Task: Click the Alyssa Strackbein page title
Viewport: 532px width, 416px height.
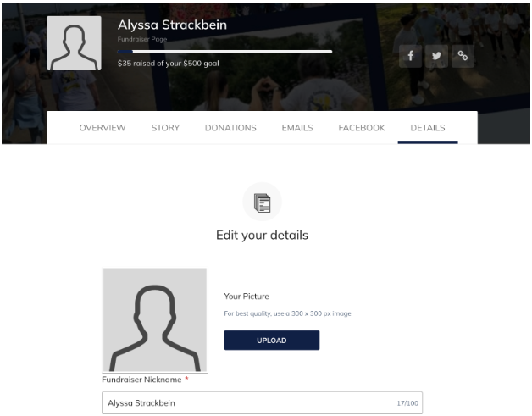Action: [x=172, y=25]
